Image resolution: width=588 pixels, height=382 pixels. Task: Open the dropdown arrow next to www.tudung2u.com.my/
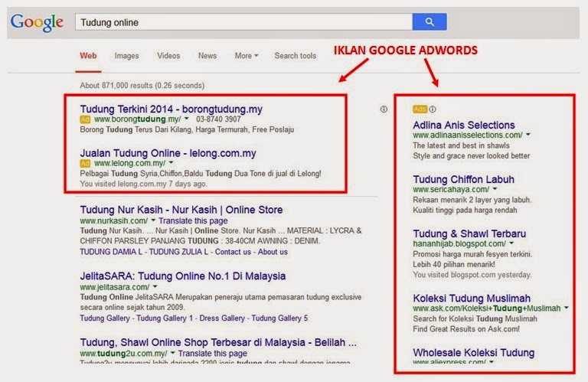(x=172, y=353)
